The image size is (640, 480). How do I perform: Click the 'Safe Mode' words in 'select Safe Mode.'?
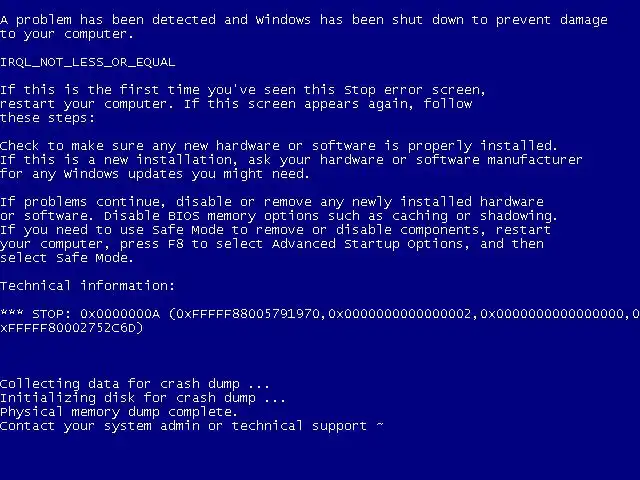pos(92,258)
